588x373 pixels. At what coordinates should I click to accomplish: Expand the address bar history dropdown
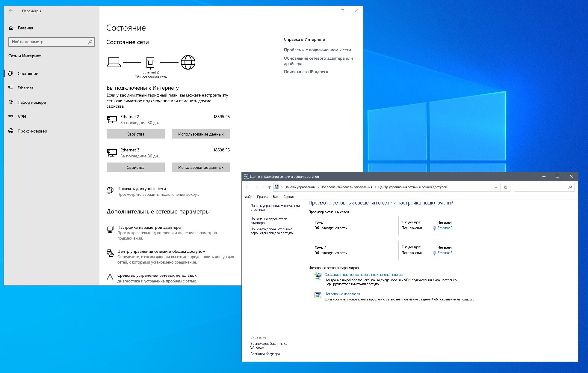point(495,187)
